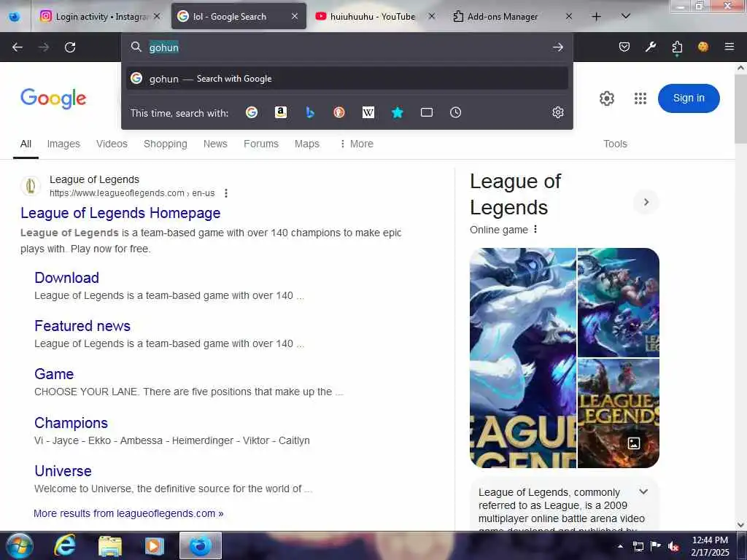Open Windows Explorer from taskbar
Image resolution: width=747 pixels, height=560 pixels.
coord(110,545)
